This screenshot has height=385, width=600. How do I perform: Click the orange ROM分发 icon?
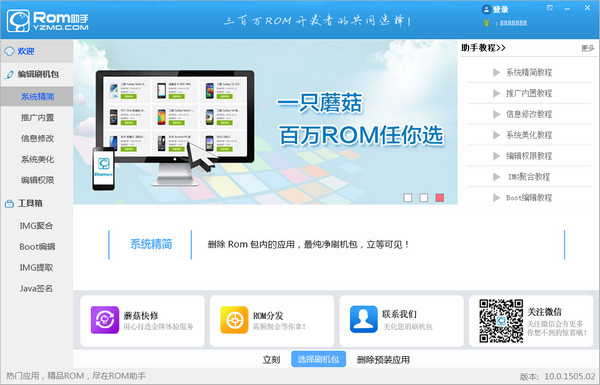(x=234, y=320)
